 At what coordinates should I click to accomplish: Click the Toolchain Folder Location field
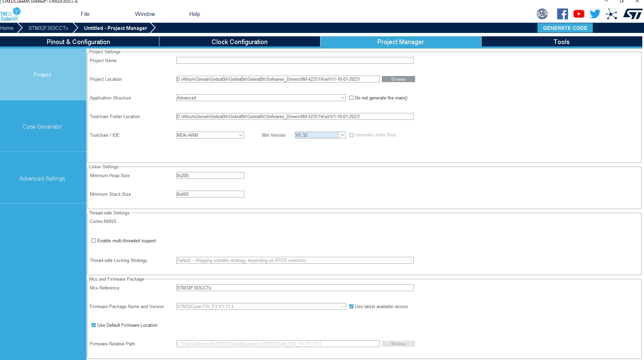295,116
